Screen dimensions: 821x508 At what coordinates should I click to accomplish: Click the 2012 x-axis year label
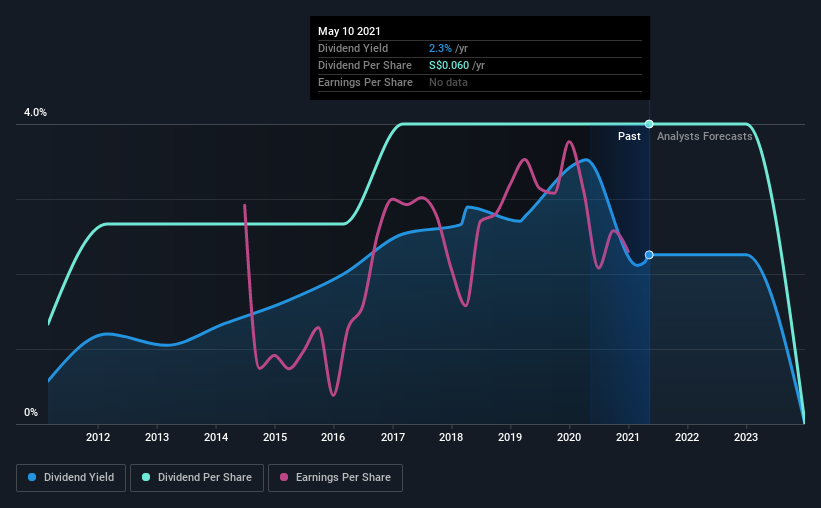click(98, 437)
